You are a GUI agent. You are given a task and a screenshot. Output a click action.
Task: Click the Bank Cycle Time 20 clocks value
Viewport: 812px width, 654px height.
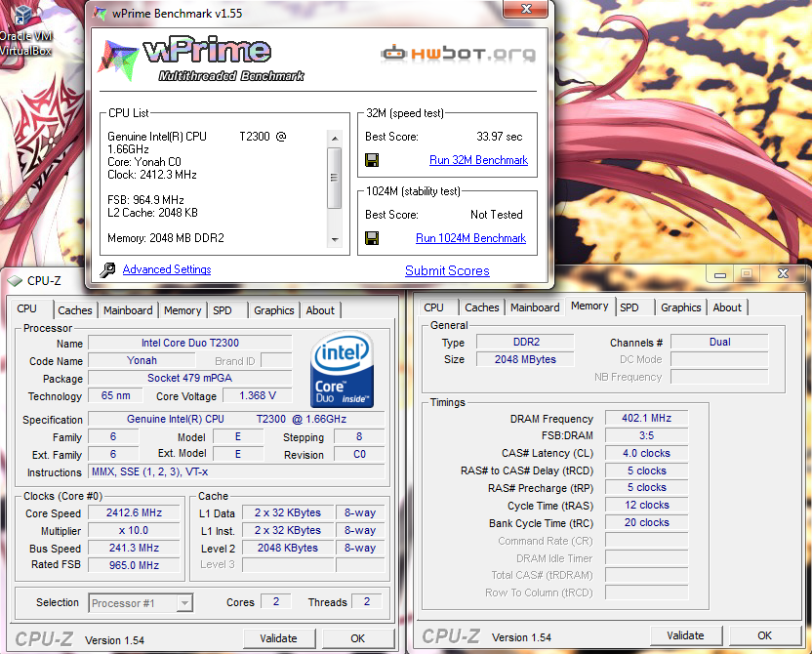point(647,522)
